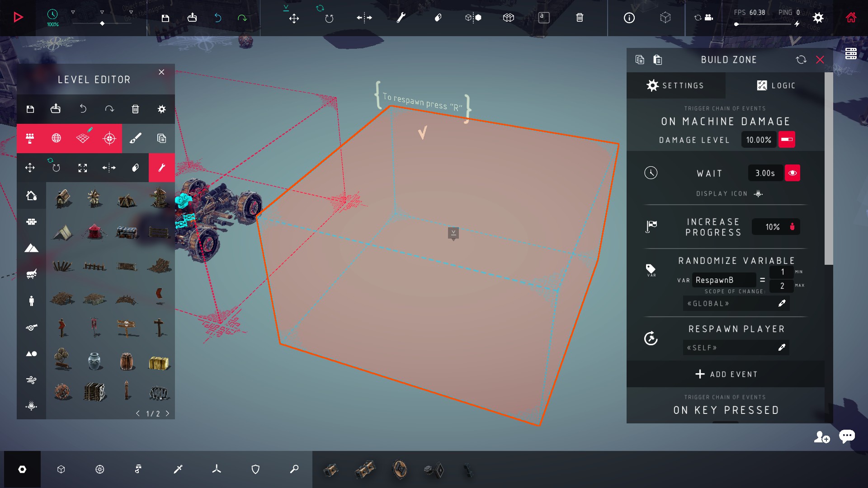Toggle the damage level red minus button
The image size is (868, 488).
pos(787,140)
